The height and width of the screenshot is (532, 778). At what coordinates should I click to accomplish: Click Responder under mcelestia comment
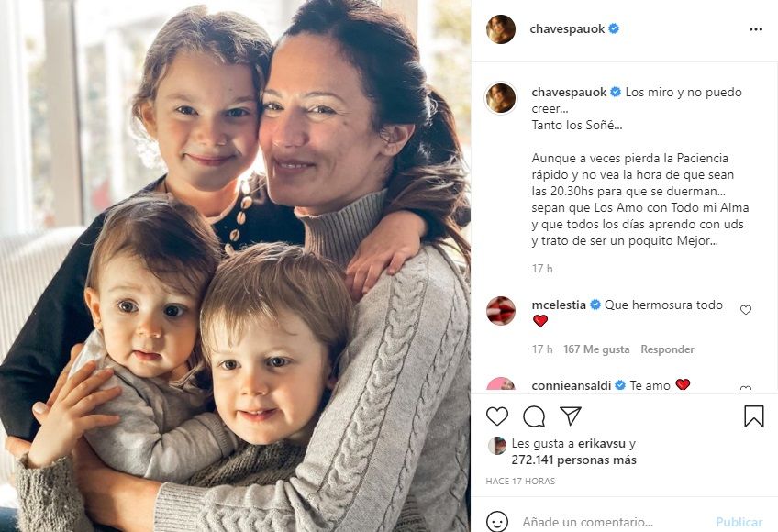tap(667, 349)
